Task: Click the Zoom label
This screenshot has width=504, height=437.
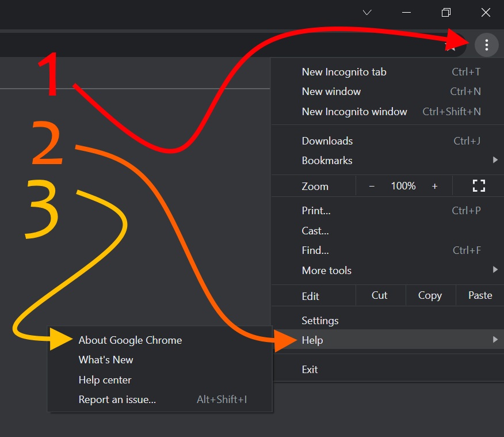Action: click(315, 187)
